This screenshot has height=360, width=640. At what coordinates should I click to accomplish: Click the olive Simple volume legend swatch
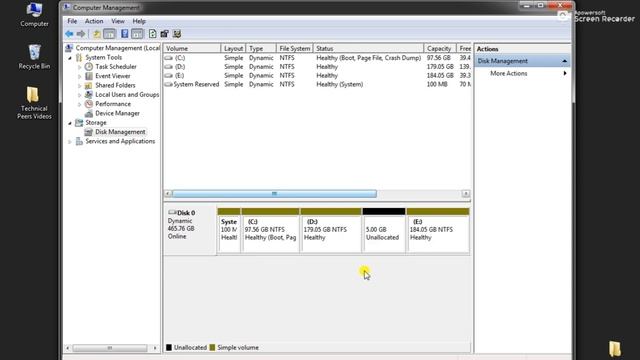212,347
